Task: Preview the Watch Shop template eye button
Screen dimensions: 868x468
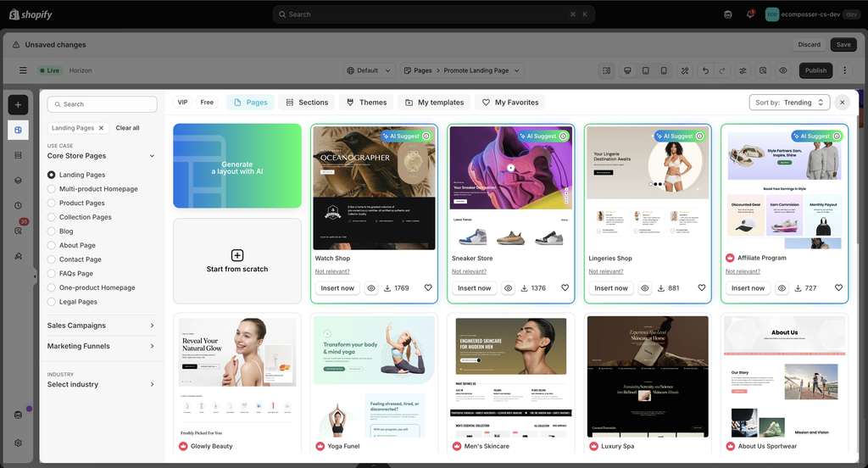Action: pos(371,288)
